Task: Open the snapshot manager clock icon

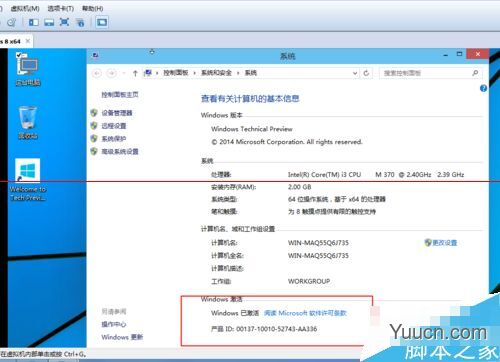Action: pos(11,22)
